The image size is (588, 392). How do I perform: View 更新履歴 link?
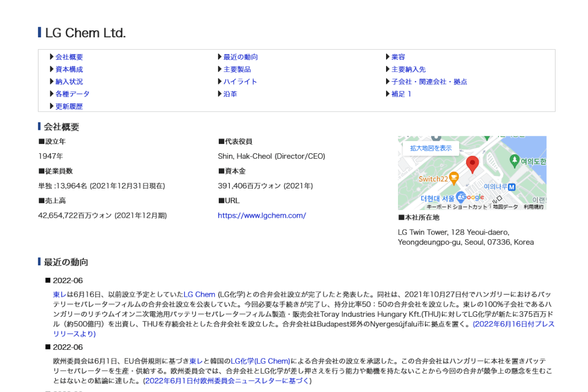click(x=69, y=107)
